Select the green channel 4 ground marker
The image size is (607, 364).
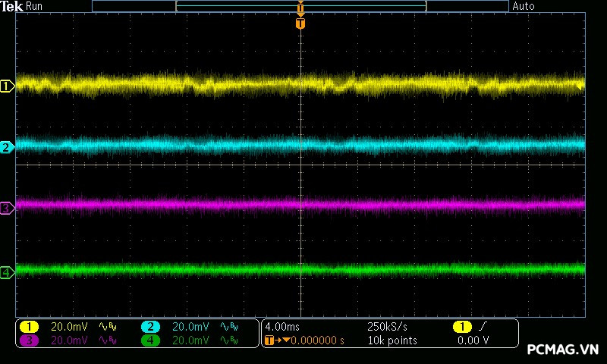(7, 272)
